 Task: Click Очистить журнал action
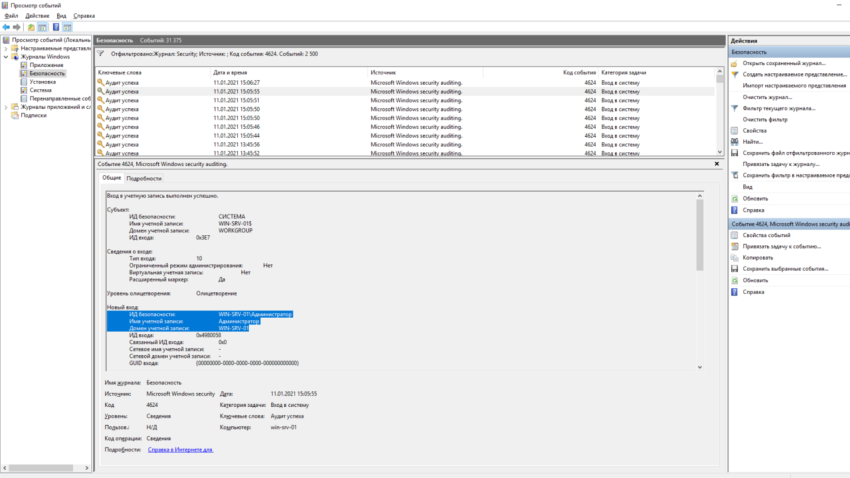click(767, 97)
